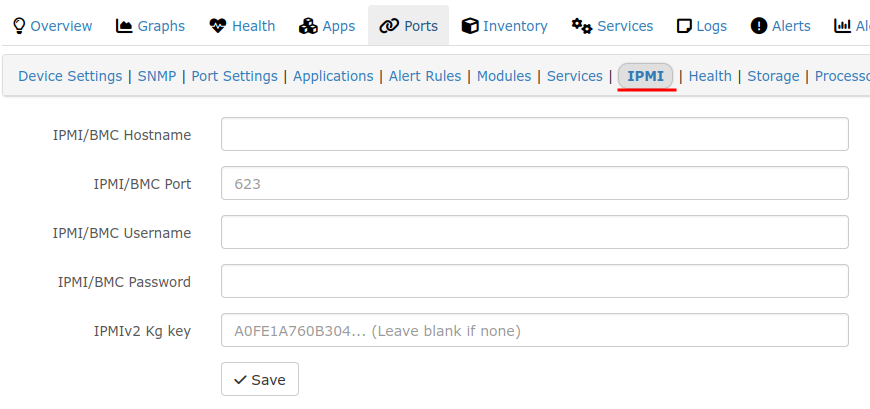Select the IPMI/BMC Password field
This screenshot has height=409, width=870.
tap(534, 281)
